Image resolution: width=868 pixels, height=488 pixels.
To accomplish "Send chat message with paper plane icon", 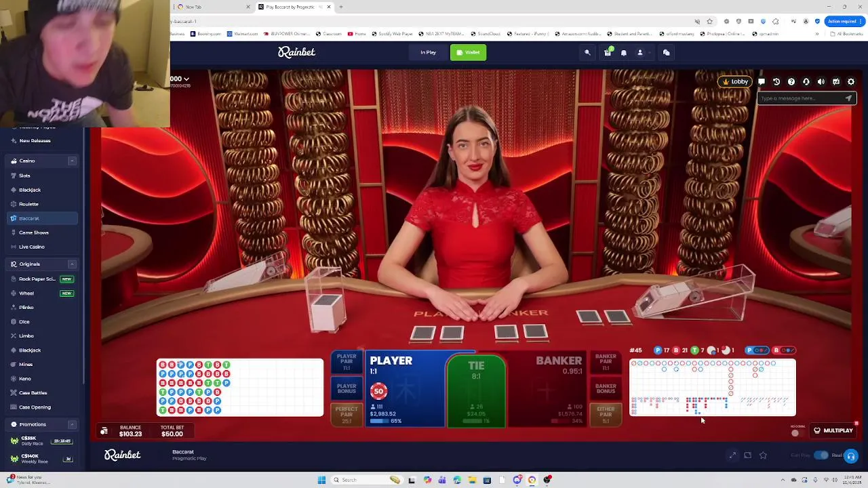I will point(848,98).
